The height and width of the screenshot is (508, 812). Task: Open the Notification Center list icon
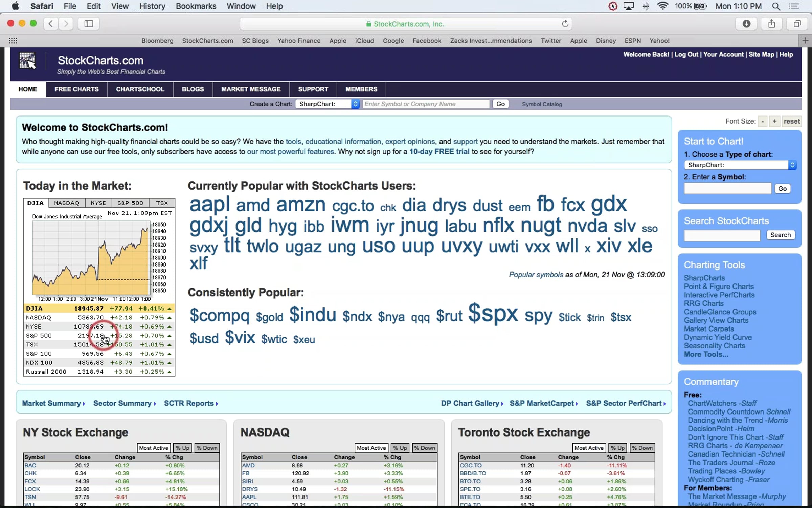(793, 6)
